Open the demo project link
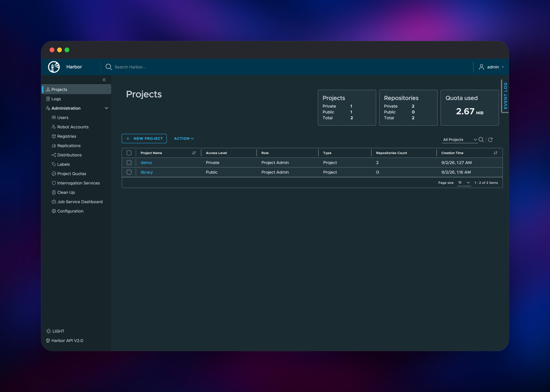This screenshot has width=550, height=392. (146, 163)
